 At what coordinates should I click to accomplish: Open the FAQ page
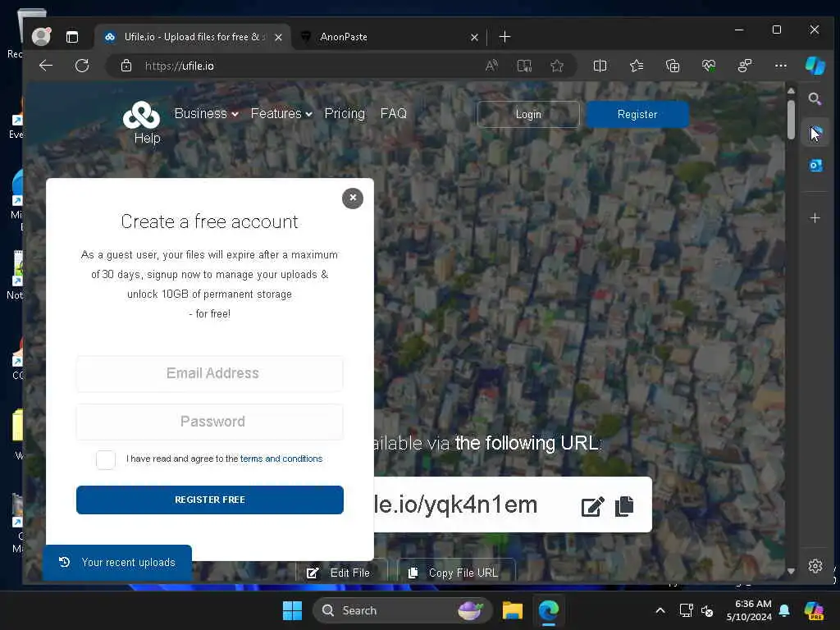(x=393, y=113)
